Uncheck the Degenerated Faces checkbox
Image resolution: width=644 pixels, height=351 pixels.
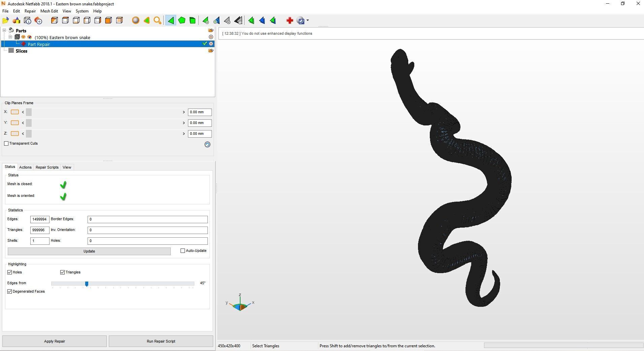point(10,292)
